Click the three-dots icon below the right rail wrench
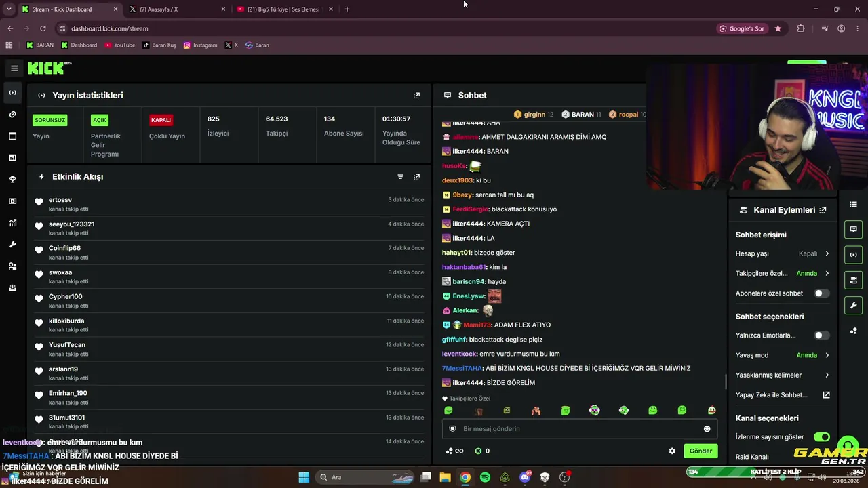The height and width of the screenshot is (488, 868). (x=853, y=331)
